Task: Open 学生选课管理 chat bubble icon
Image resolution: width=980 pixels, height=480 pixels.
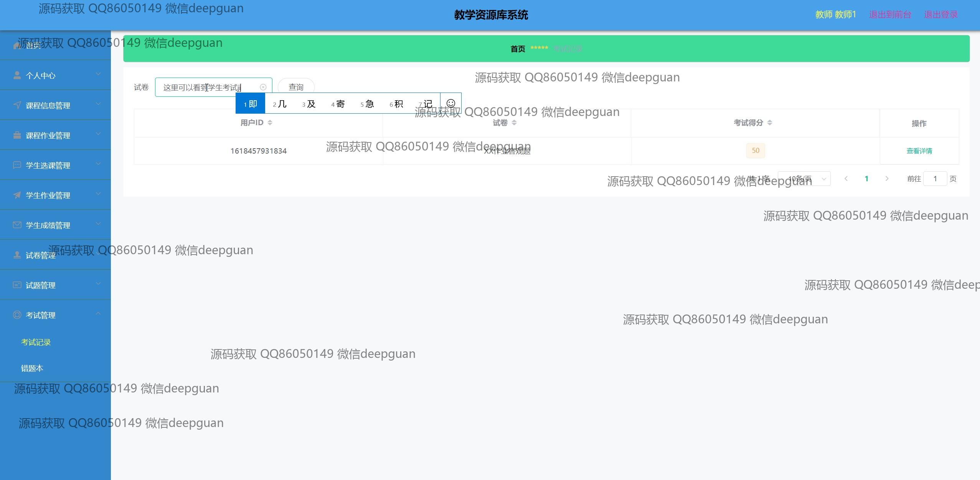Action: tap(17, 165)
